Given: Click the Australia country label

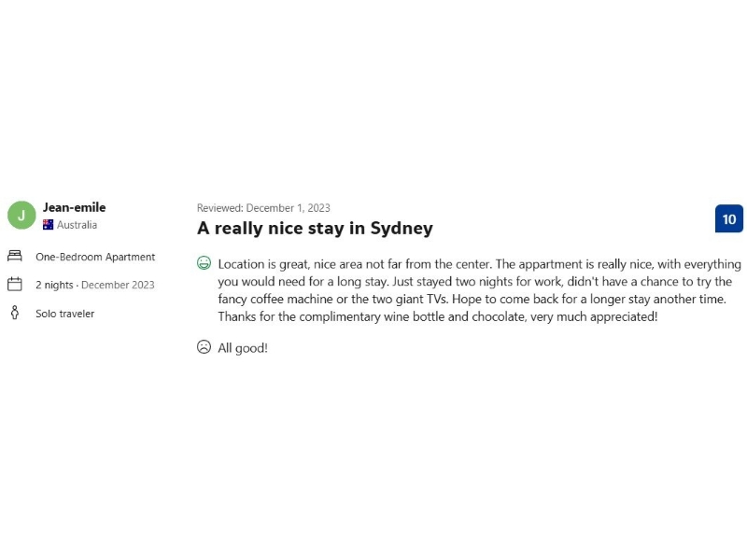Looking at the screenshot, I should (x=77, y=225).
